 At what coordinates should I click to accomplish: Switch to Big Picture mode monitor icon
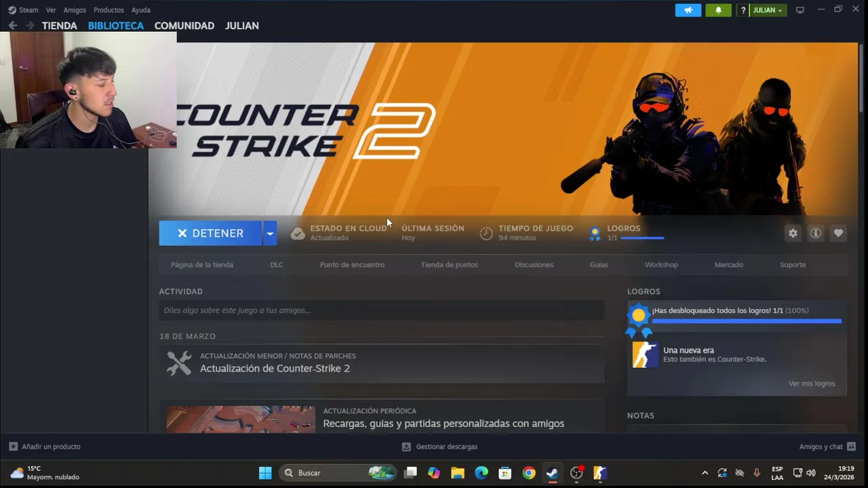click(x=800, y=10)
